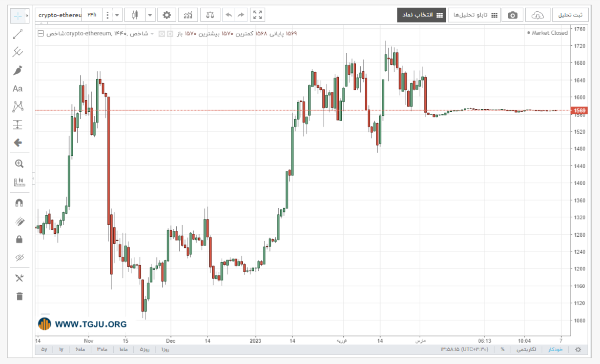The height and width of the screenshot is (364, 600).
Task: Click the balance scales compare icon
Action: point(210,15)
